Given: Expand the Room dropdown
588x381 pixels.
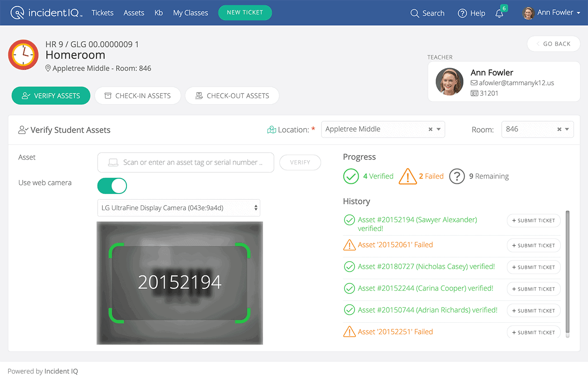Looking at the screenshot, I should point(567,130).
